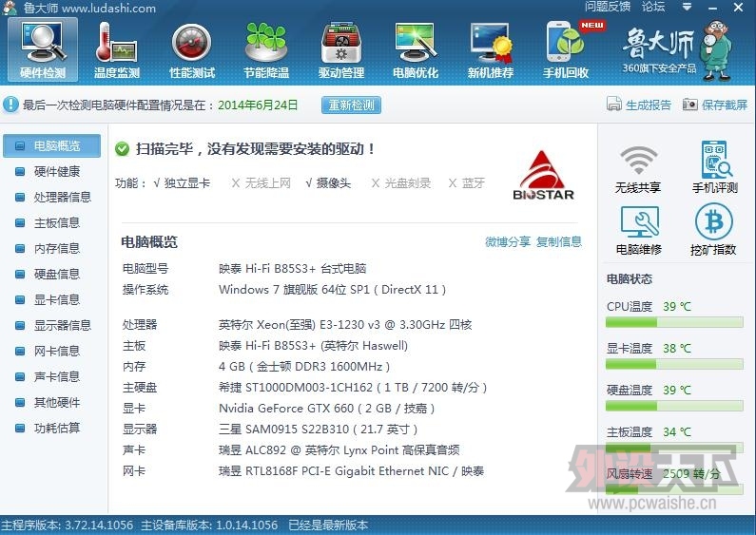This screenshot has height=535, width=756.
Task: Click the Windows 7 旗舰版 operating system value
Action: tap(332, 290)
